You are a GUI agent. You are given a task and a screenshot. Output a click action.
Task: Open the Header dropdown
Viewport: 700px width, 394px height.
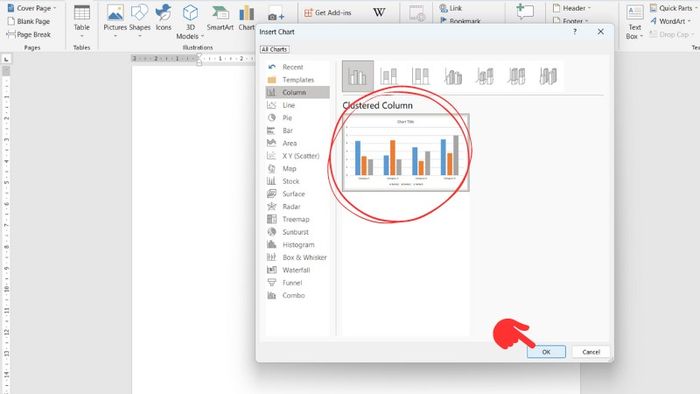coord(571,8)
